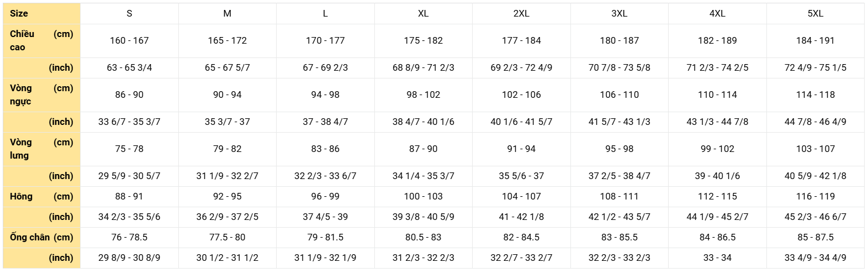The width and height of the screenshot is (868, 273).
Task: Click the Ống chân row label
Action: [x=30, y=237]
